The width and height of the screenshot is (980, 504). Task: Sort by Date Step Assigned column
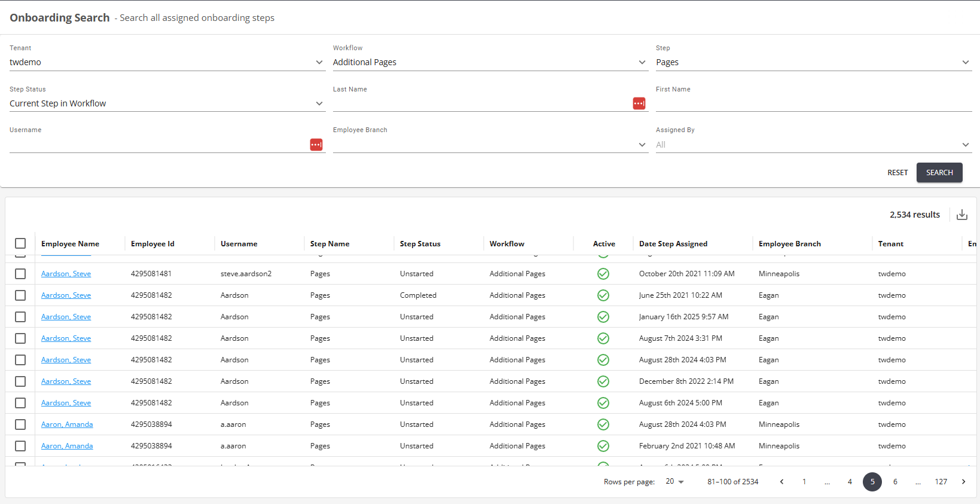[x=673, y=244]
